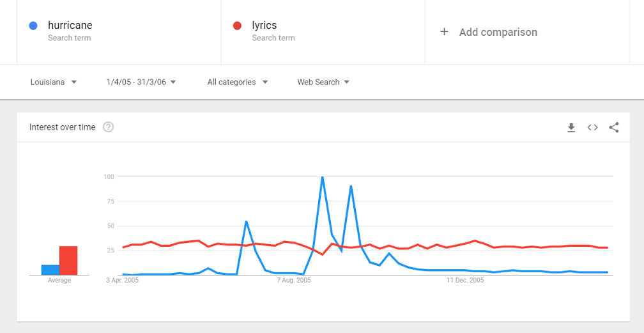
Task: Click the red lyrics average bar
Action: pos(68,261)
